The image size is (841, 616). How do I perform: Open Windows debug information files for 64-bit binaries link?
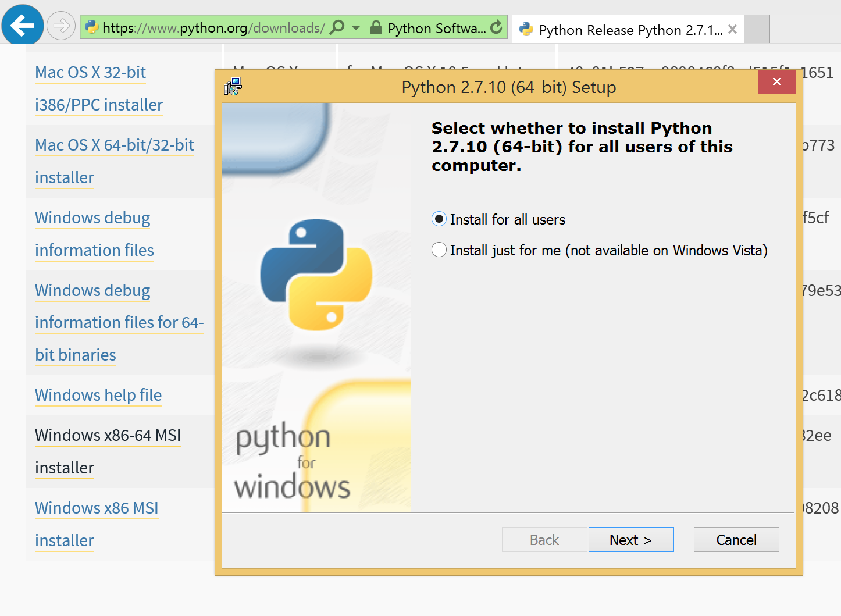click(119, 322)
